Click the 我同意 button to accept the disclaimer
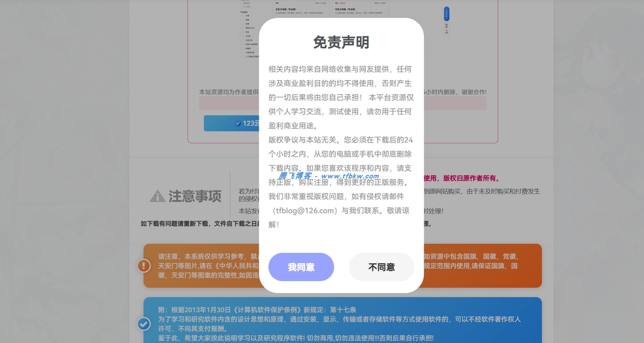Image resolution: width=644 pixels, height=343 pixels. [x=301, y=267]
